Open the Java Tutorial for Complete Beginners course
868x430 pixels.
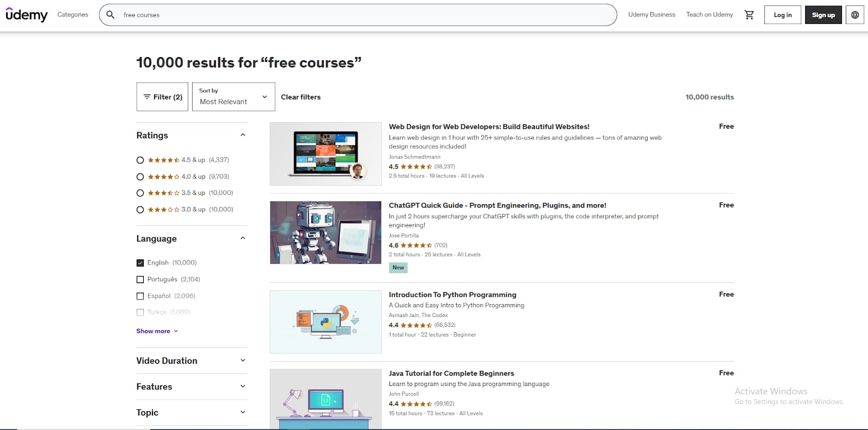pos(451,373)
